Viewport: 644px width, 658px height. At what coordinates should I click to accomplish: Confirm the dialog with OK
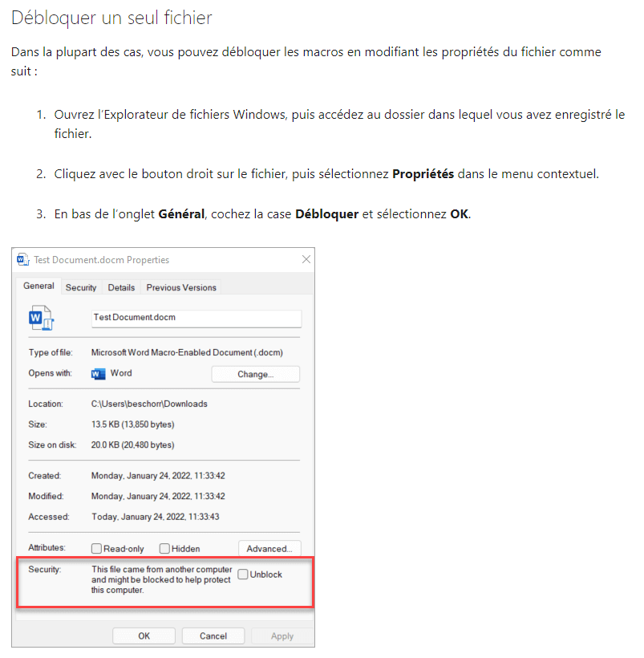(144, 636)
